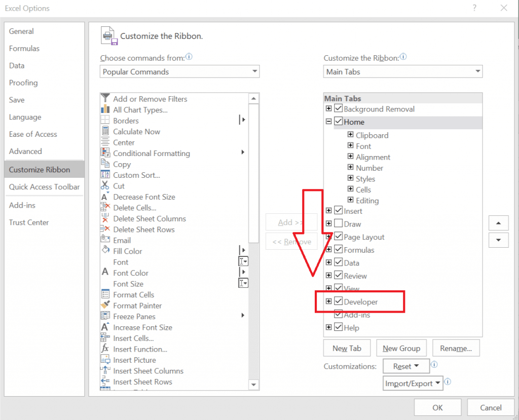Screen dimensions: 519x420
Task: Toggle the Insert tab checkbox
Action: (x=338, y=210)
